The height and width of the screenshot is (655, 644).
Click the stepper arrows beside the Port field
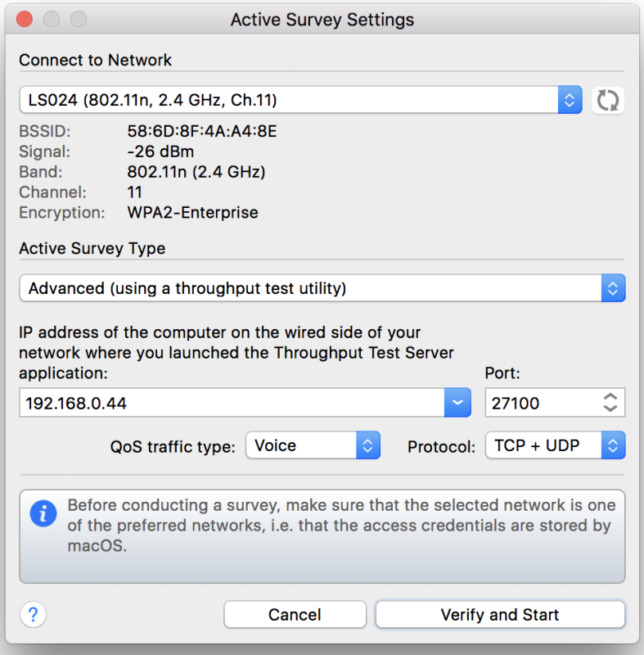[x=610, y=402]
